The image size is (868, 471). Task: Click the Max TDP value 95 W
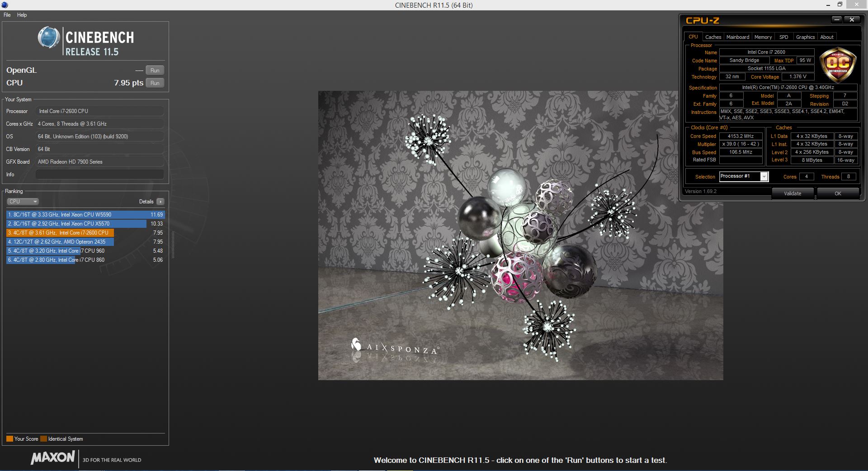coord(805,61)
